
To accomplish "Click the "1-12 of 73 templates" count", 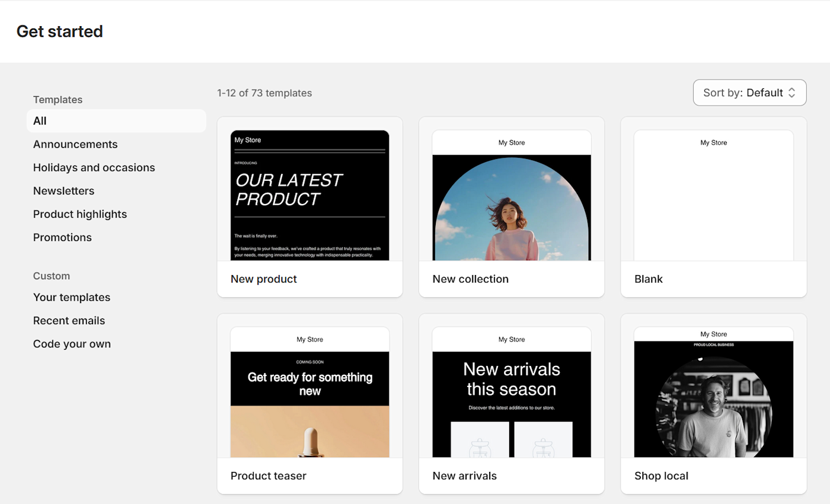I will click(x=264, y=93).
